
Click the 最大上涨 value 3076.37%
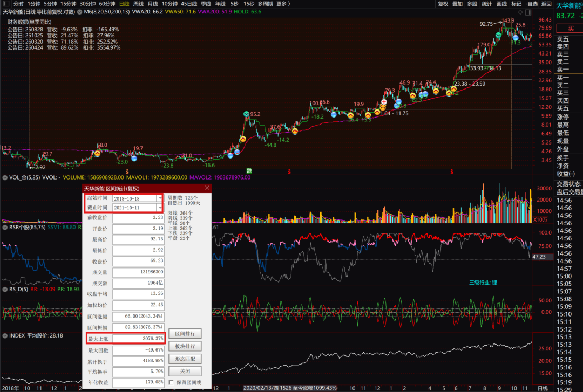tap(138, 339)
